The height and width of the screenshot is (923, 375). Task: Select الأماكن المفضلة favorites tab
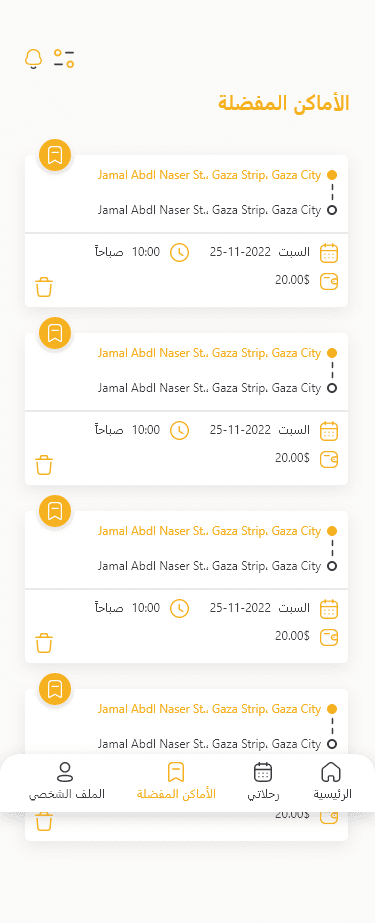(x=176, y=781)
